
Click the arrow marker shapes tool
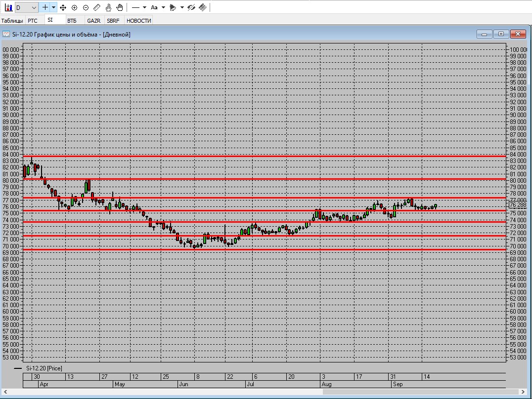click(173, 7)
